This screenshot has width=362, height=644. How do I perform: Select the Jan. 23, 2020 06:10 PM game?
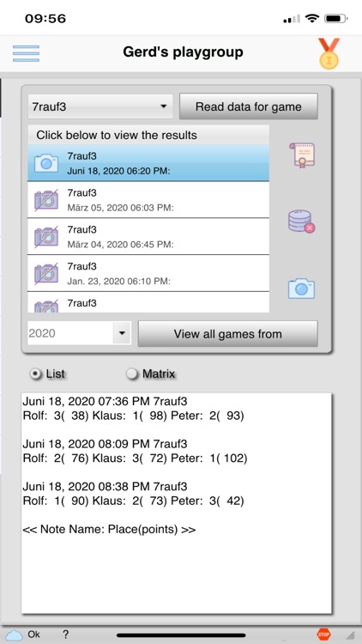coord(148,273)
